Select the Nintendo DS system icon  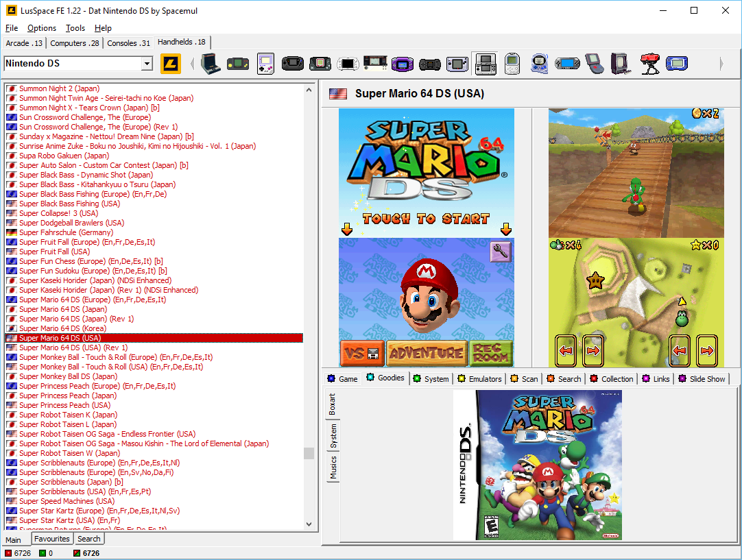point(486,63)
